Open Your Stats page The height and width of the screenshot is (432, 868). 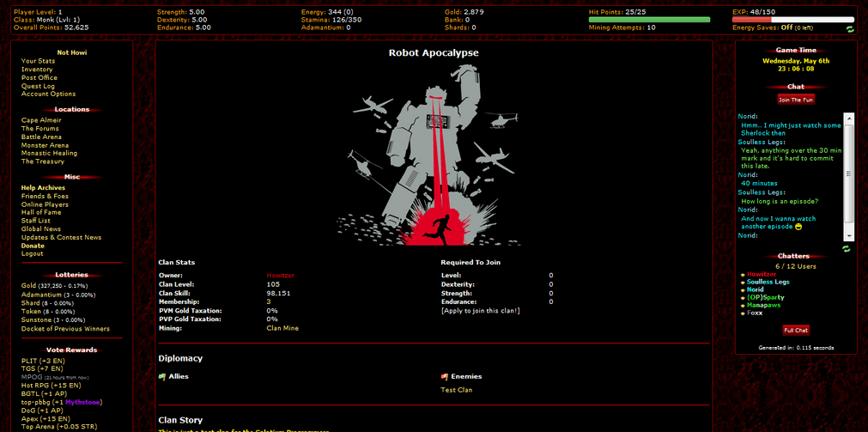pyautogui.click(x=38, y=61)
